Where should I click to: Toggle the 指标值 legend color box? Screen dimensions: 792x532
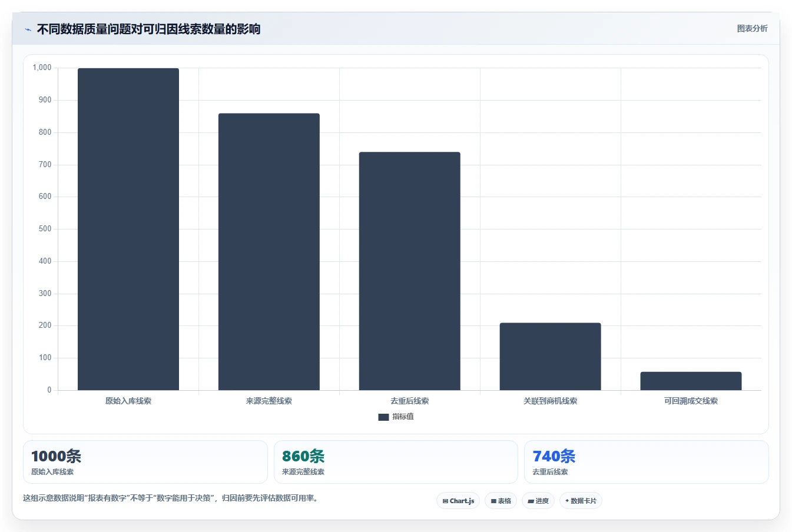click(383, 417)
